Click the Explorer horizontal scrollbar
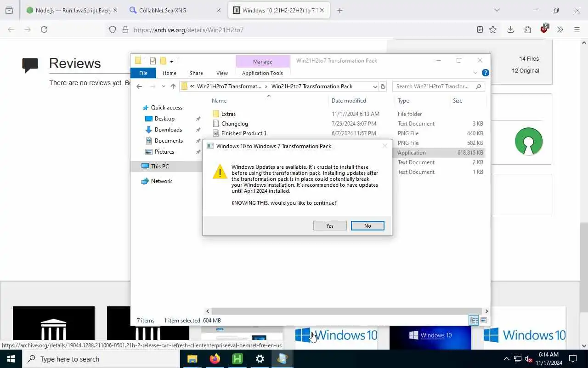588x368 pixels. [346, 311]
